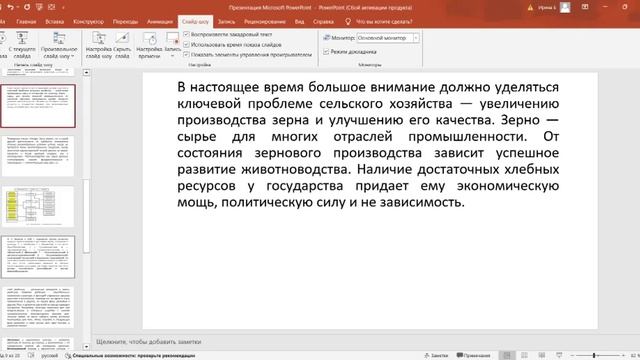Click the thumbnail pane scroll-down arrow
Image resolution: width=640 pixels, height=360 pixels.
86,347
